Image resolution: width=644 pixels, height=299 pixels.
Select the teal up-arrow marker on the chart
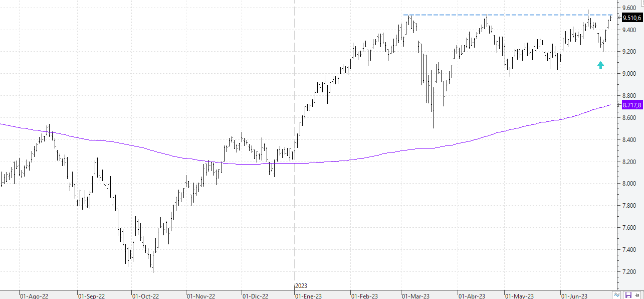click(600, 65)
